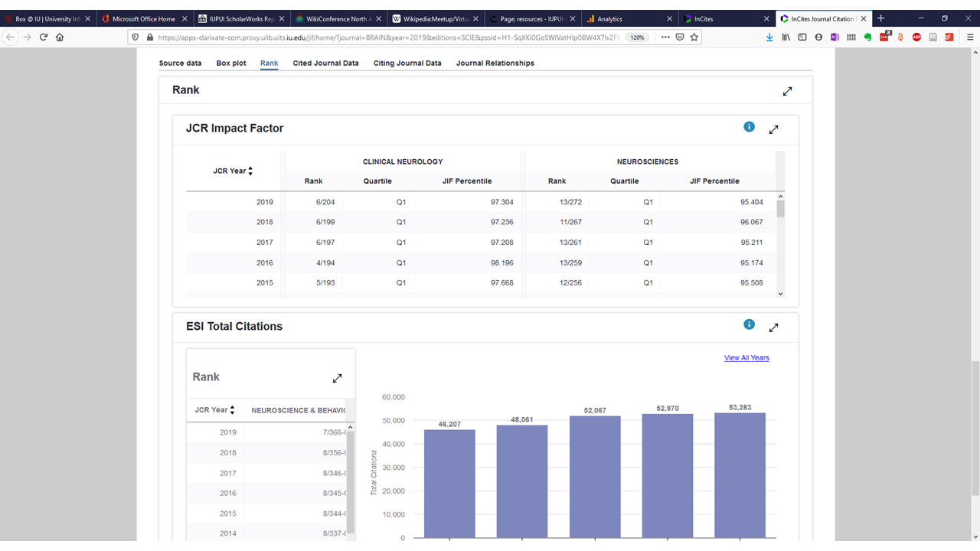Screen dimensions: 980x551
Task: Click the Evernote elephant extension
Action: pos(867,37)
